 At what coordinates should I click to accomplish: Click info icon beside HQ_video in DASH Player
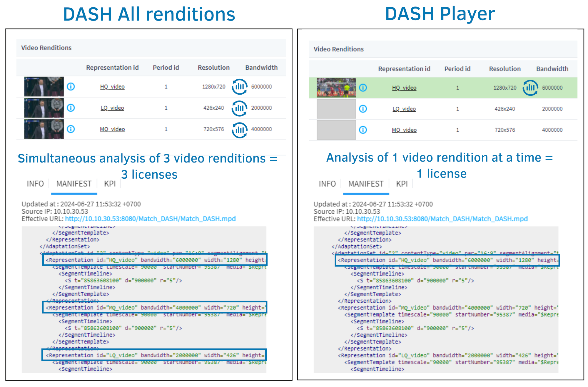click(x=363, y=88)
